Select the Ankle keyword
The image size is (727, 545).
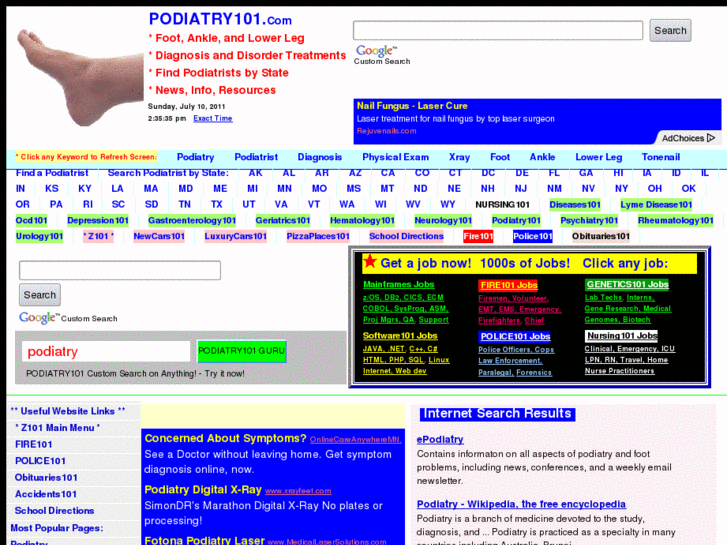pos(542,157)
